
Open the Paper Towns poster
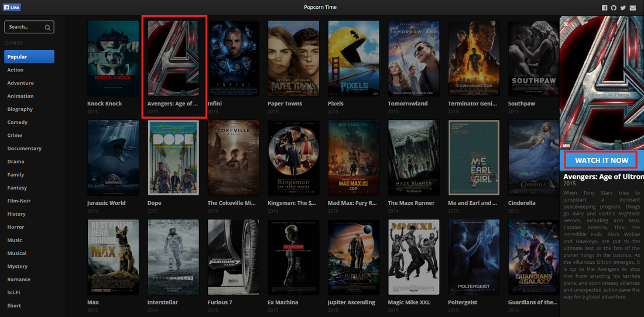293,58
